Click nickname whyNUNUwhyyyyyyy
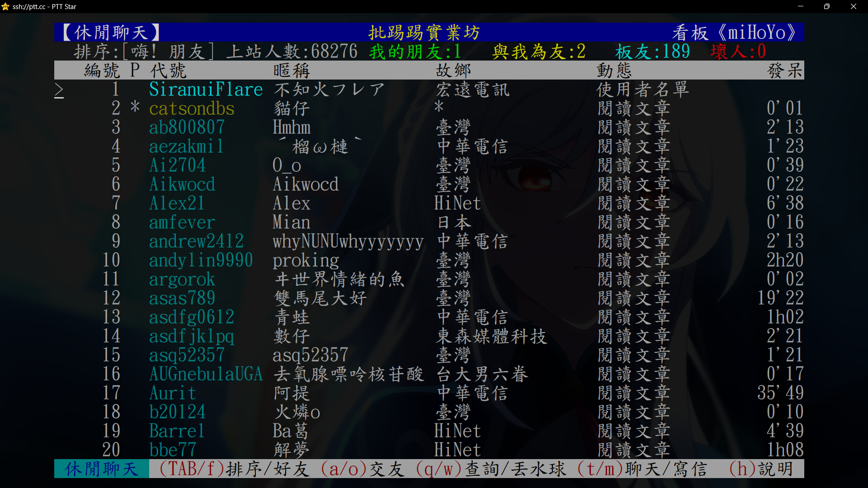 (x=348, y=241)
